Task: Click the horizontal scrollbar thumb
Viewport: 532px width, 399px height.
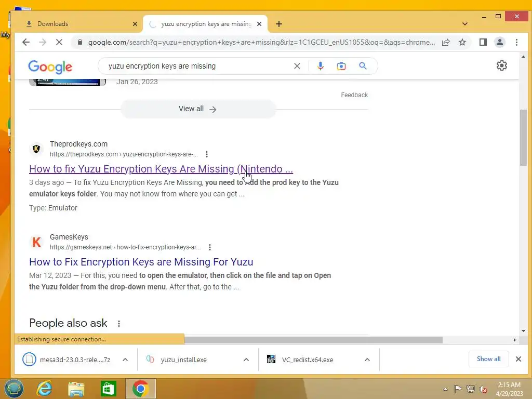Action: coord(313,340)
